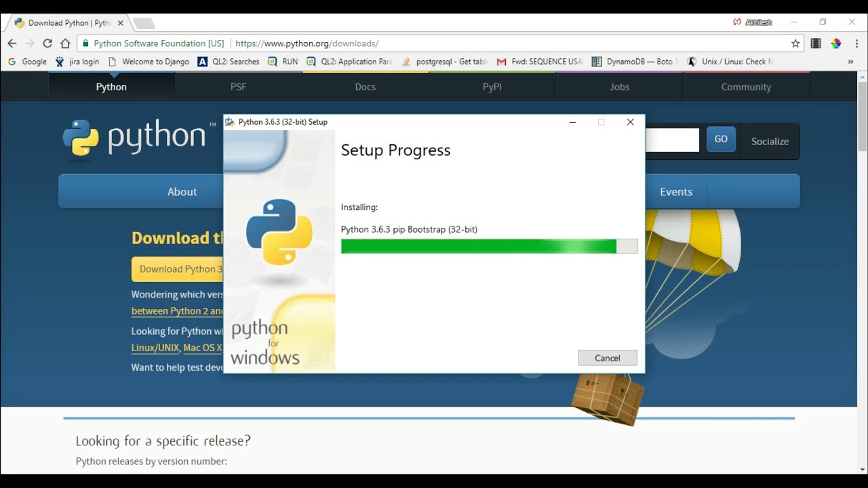Switch to the Jobs top navigation tab
The height and width of the screenshot is (488, 868).
click(619, 87)
